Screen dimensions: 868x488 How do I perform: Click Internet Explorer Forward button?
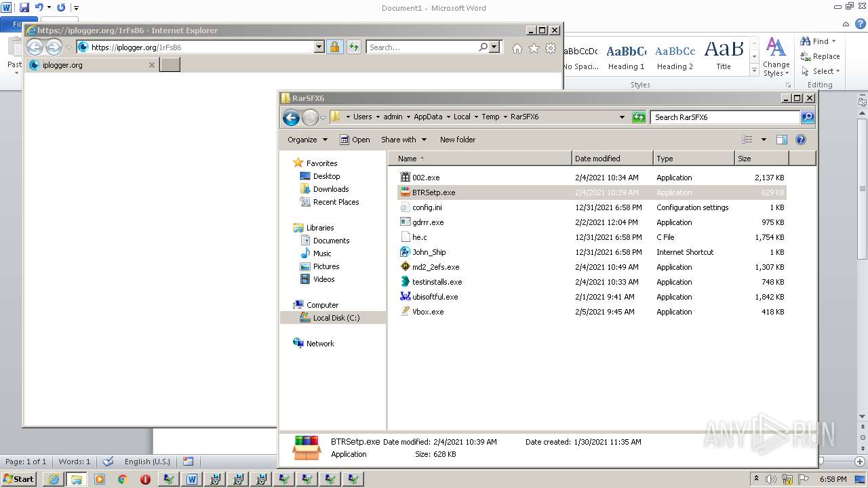tap(54, 47)
